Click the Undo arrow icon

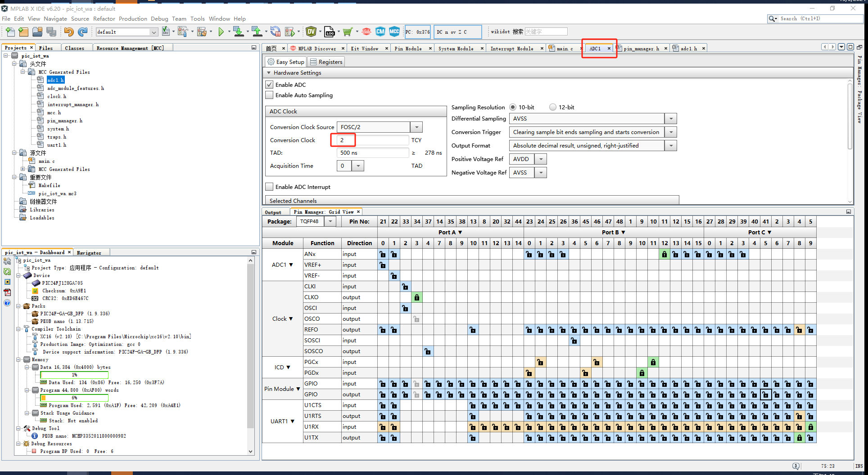tap(68, 31)
